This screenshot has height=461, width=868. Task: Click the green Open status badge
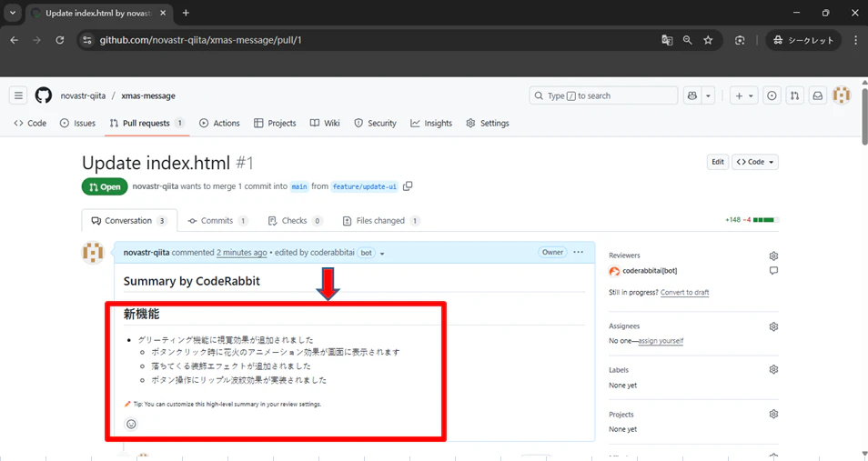pyautogui.click(x=105, y=186)
